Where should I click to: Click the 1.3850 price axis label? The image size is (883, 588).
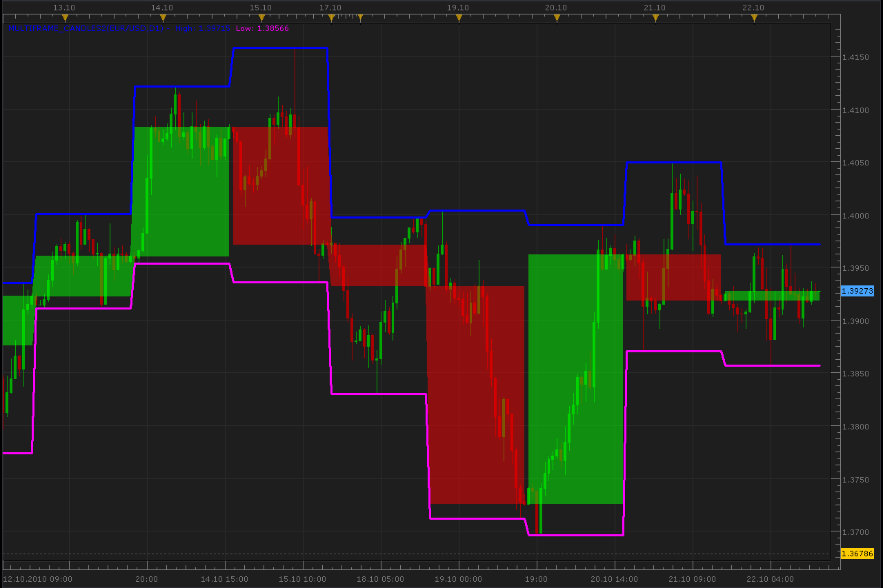coord(856,374)
